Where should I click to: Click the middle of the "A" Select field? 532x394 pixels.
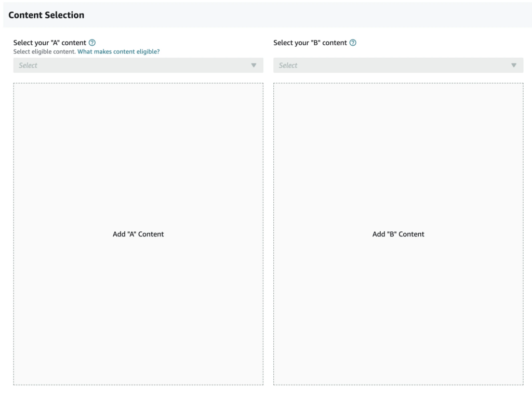pos(138,65)
